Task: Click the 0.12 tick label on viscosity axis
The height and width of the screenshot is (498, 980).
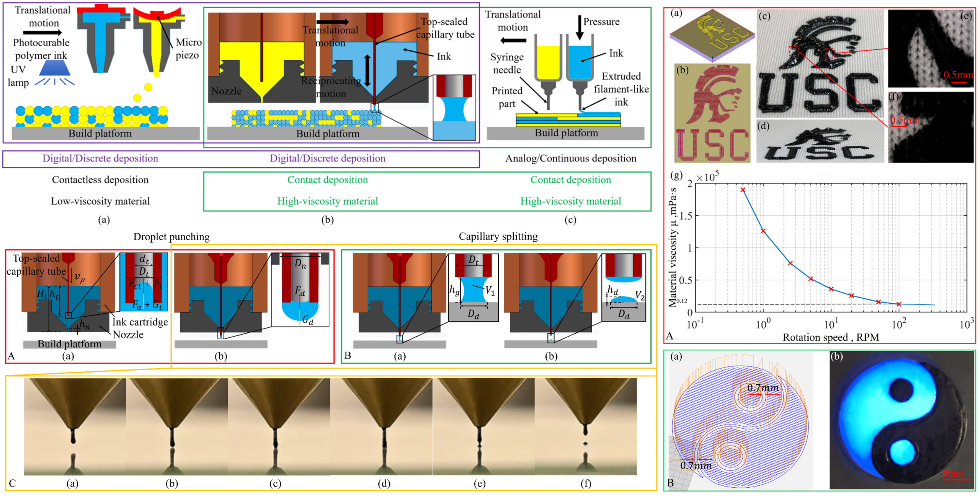Action: pos(681,301)
